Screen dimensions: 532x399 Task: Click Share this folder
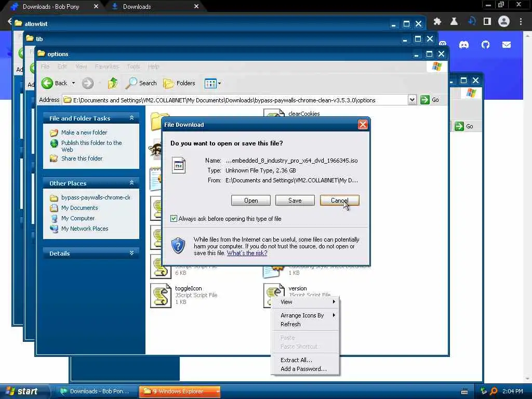click(82, 158)
